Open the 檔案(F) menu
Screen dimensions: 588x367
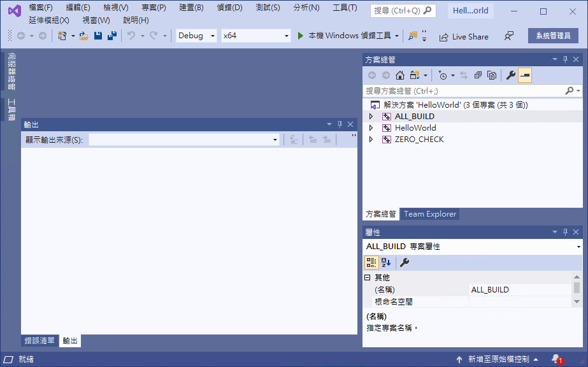41,8
